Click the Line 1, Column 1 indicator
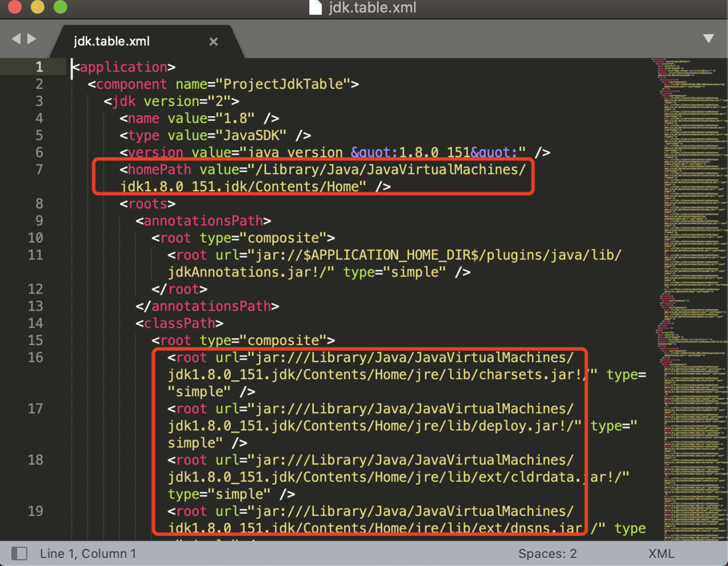The image size is (728, 566). (88, 554)
